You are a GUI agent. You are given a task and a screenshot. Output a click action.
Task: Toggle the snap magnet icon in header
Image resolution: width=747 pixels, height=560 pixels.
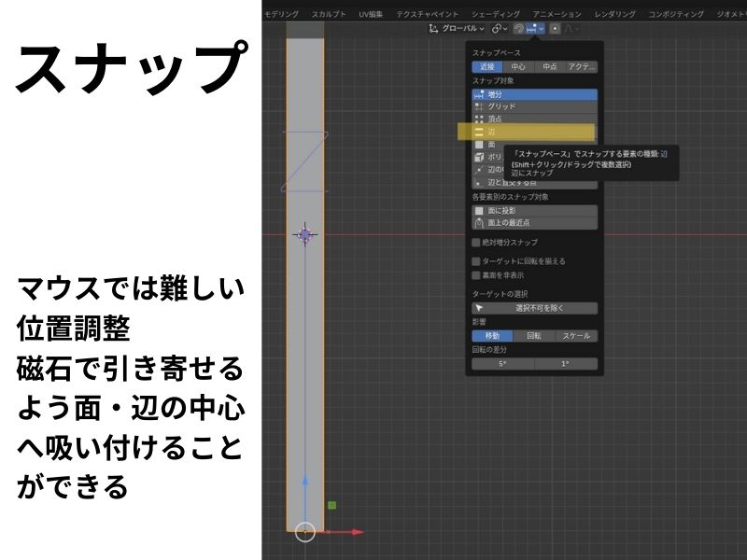[519, 29]
